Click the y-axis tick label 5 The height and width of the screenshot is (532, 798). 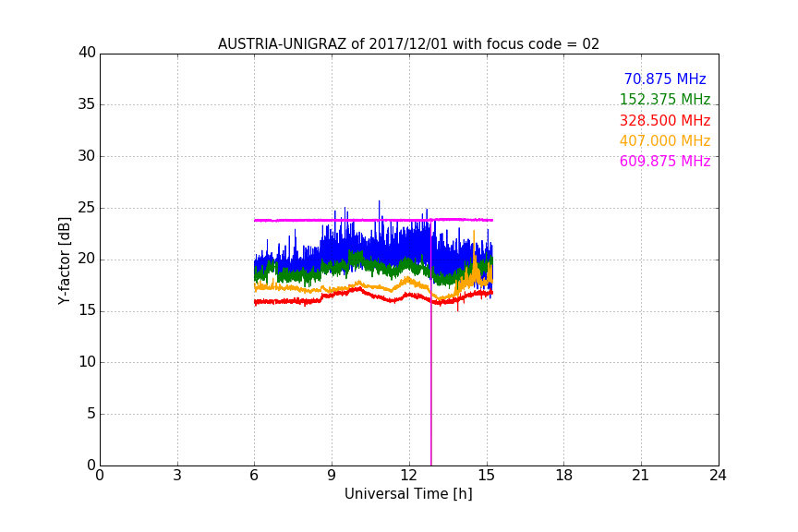(91, 414)
